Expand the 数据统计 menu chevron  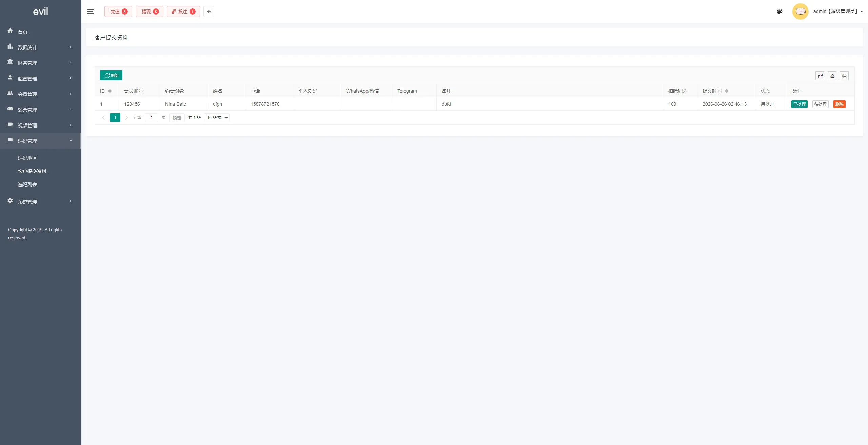[71, 47]
